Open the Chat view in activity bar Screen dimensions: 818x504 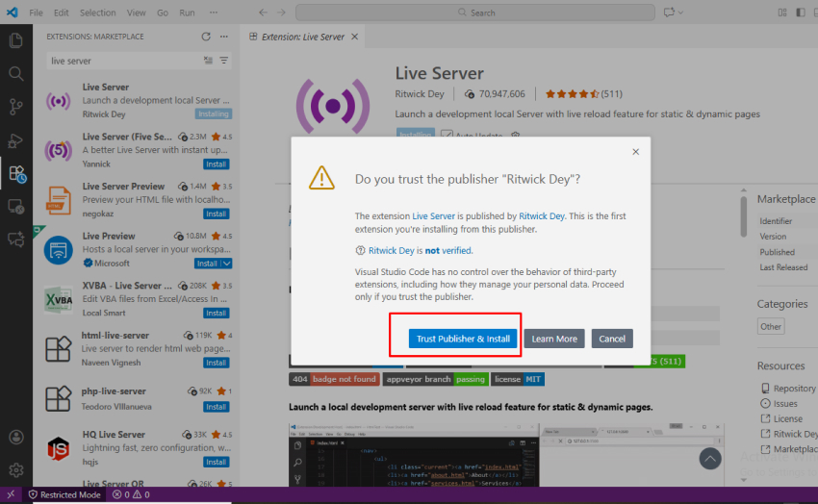click(x=15, y=239)
